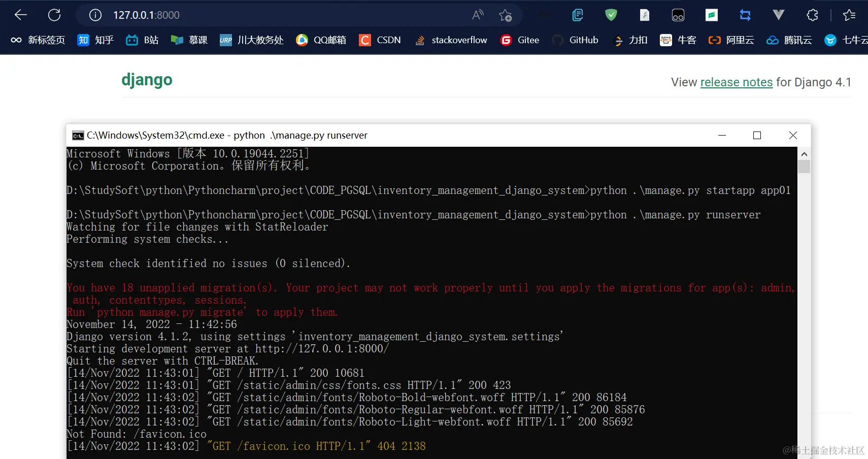Image resolution: width=868 pixels, height=459 pixels.
Task: Click the Roboto-Light-webfont.woff log line
Action: (x=350, y=422)
